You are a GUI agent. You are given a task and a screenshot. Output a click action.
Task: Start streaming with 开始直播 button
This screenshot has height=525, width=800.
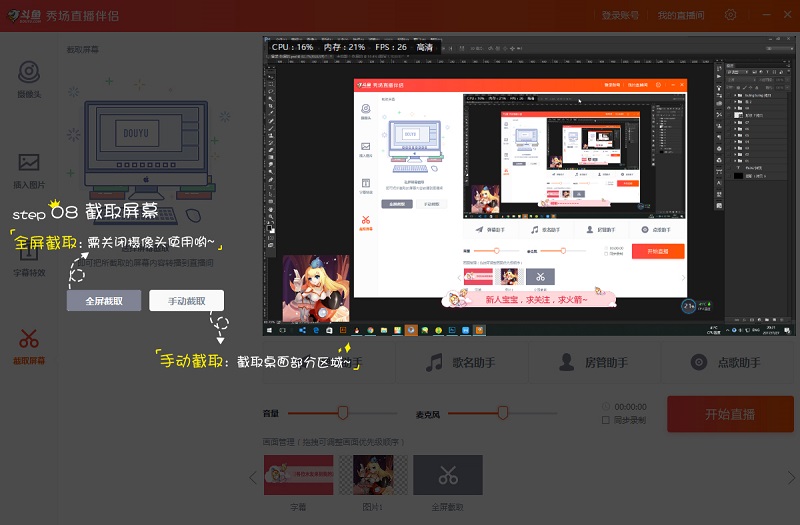tap(730, 414)
